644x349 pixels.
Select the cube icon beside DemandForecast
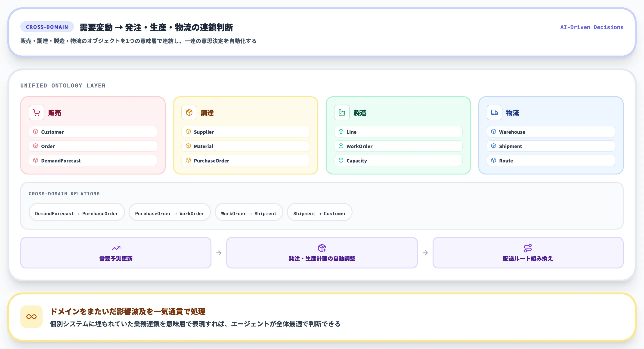(x=36, y=160)
